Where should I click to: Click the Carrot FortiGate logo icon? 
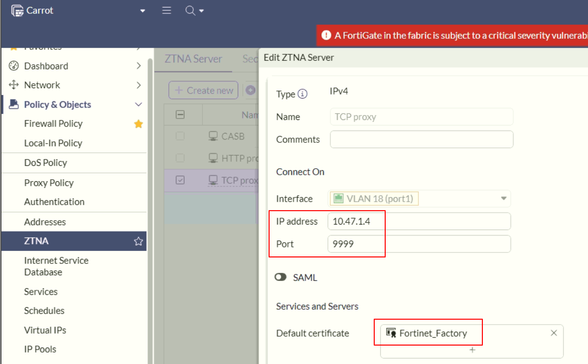click(x=17, y=10)
